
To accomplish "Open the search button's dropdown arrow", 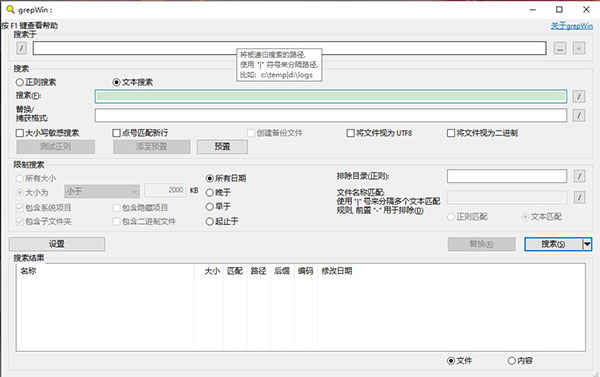I will pyautogui.click(x=587, y=244).
